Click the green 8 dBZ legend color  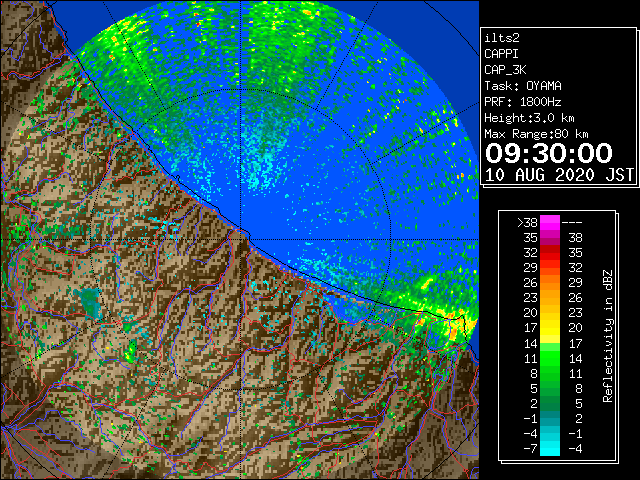coord(550,373)
